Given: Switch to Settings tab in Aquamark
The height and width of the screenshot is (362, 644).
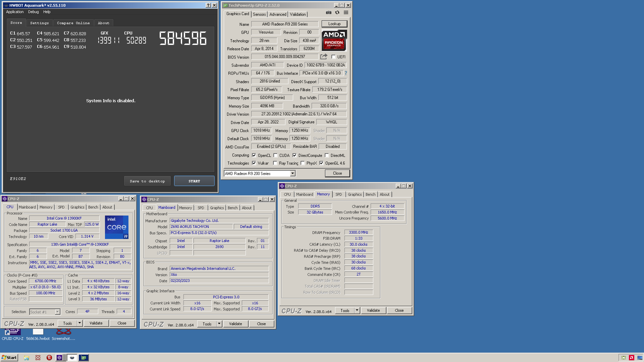Looking at the screenshot, I should [x=39, y=23].
